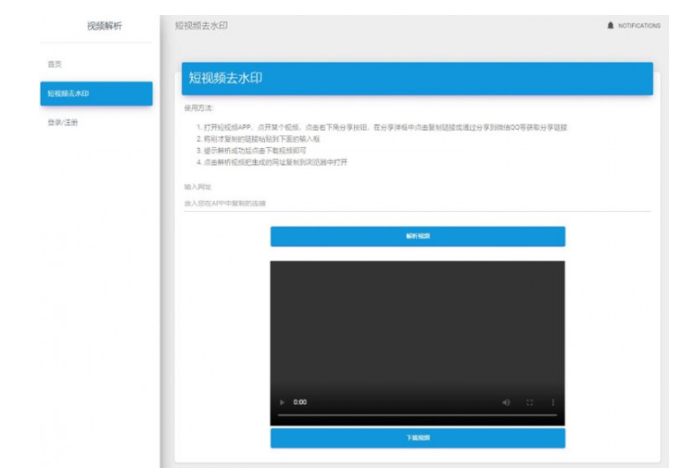Click the blue 短视频去水印 card header
The image size is (677, 474).
[417, 78]
